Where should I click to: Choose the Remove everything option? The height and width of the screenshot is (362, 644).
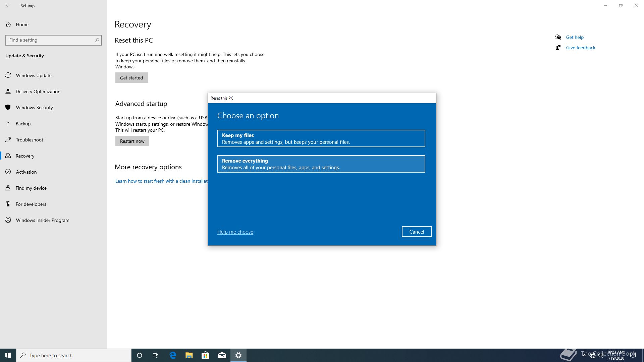pyautogui.click(x=321, y=164)
